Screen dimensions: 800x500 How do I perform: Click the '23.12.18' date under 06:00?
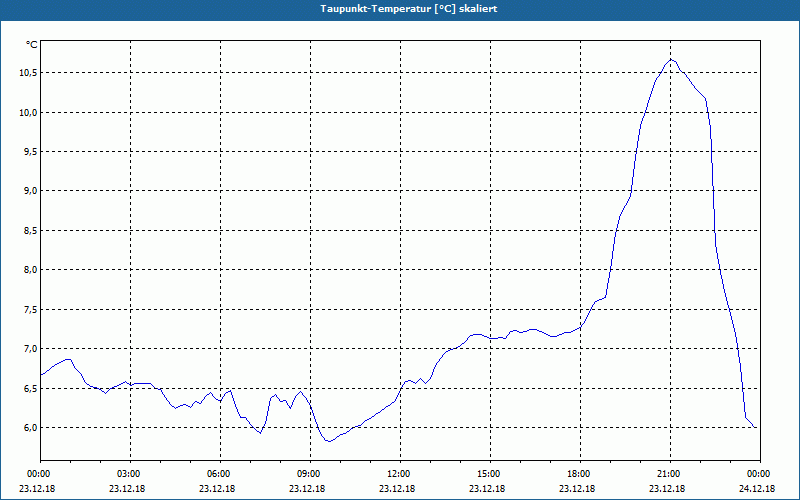217,489
